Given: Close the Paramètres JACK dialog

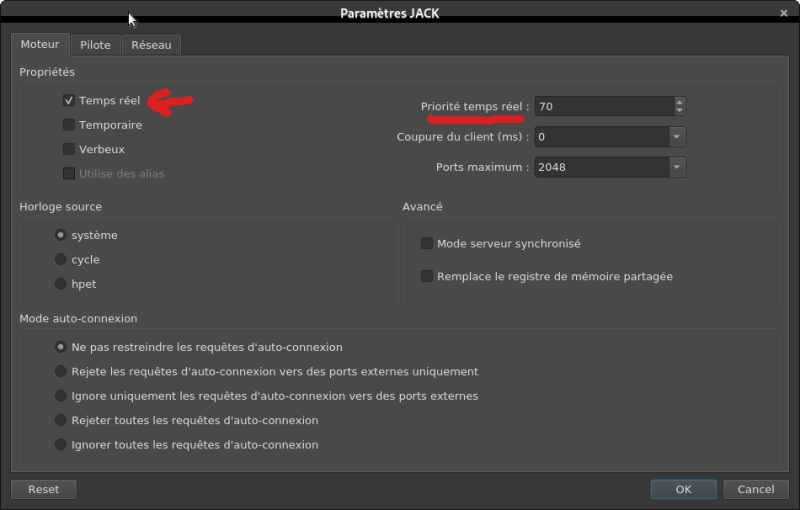Looking at the screenshot, I should click(x=783, y=13).
